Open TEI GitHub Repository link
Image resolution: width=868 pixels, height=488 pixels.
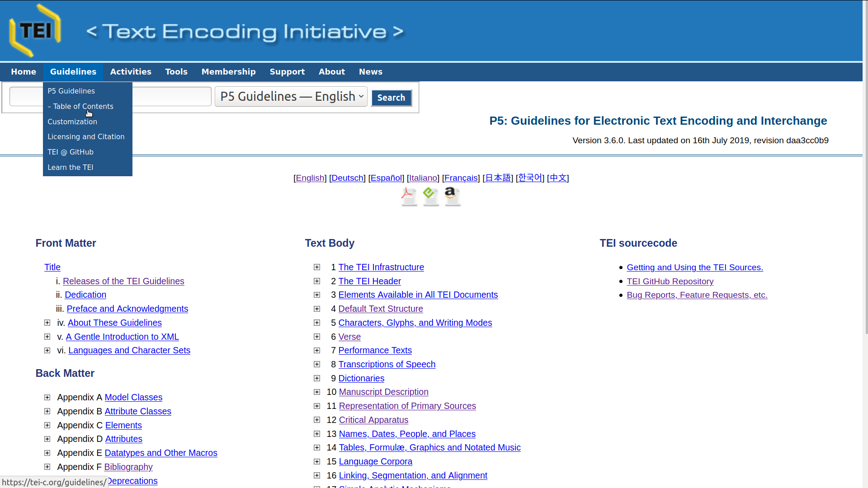[670, 282]
